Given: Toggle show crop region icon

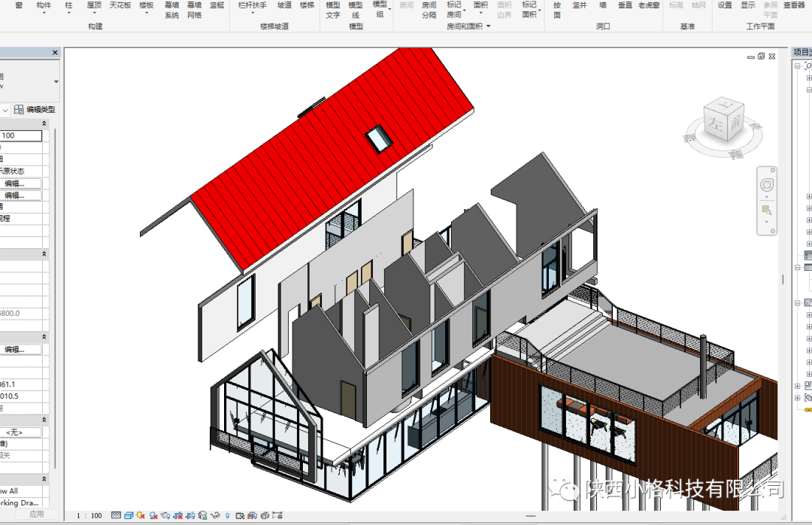Looking at the screenshot, I should (190, 516).
